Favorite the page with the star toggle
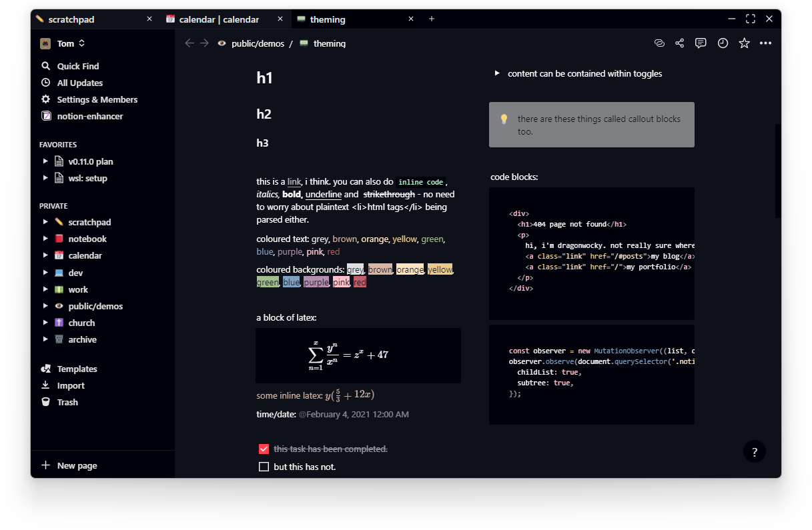The height and width of the screenshot is (530, 812). [x=744, y=43]
